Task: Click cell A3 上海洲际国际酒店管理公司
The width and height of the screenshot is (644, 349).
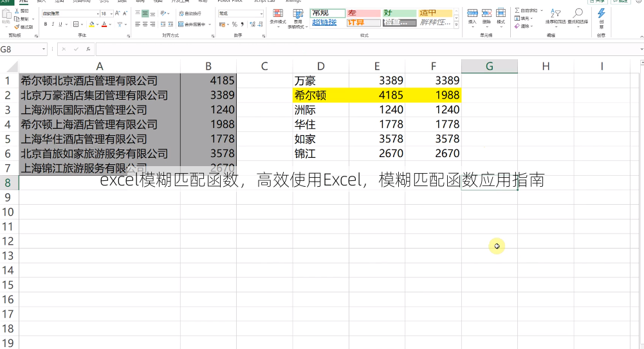Action: tap(99, 109)
